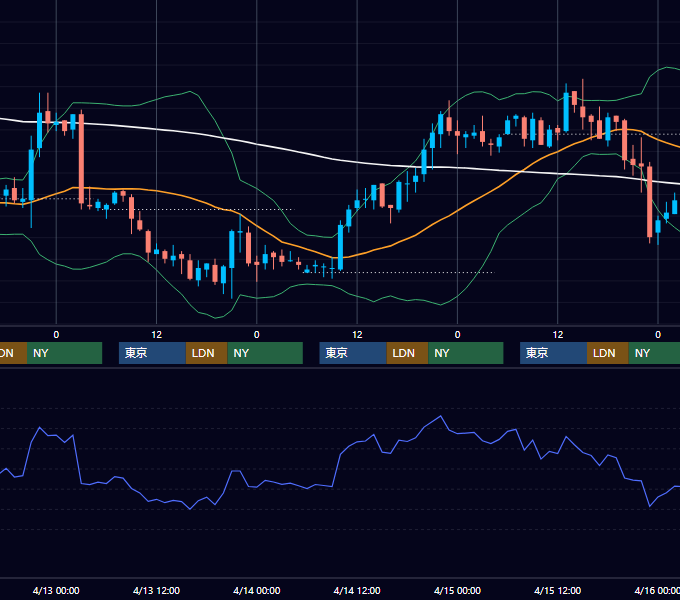Click the 4/15 00:00 date label
680x600 pixels.
457,590
